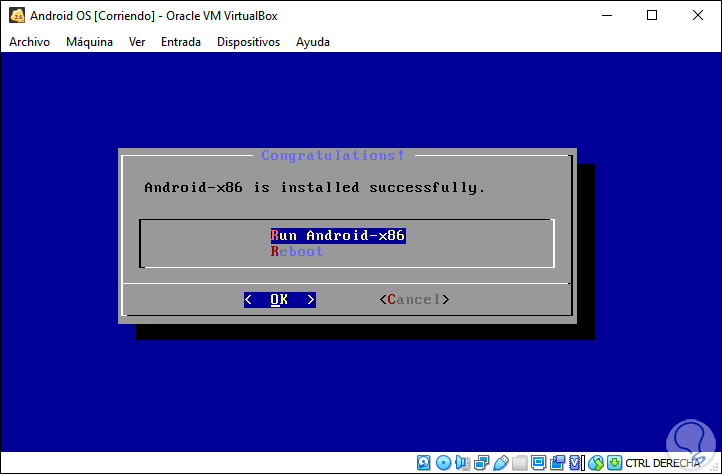Select the Reboot option
Screen dimensions: 722x474
297,252
